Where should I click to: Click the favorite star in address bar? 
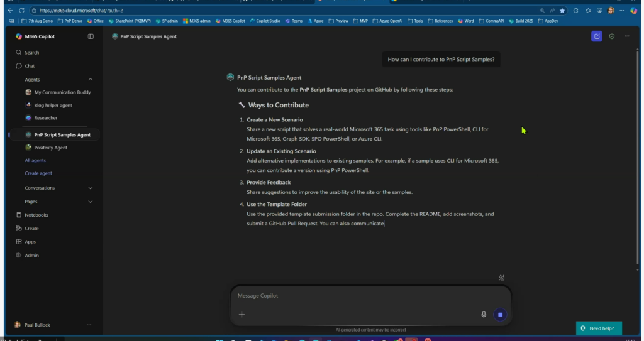(x=562, y=11)
